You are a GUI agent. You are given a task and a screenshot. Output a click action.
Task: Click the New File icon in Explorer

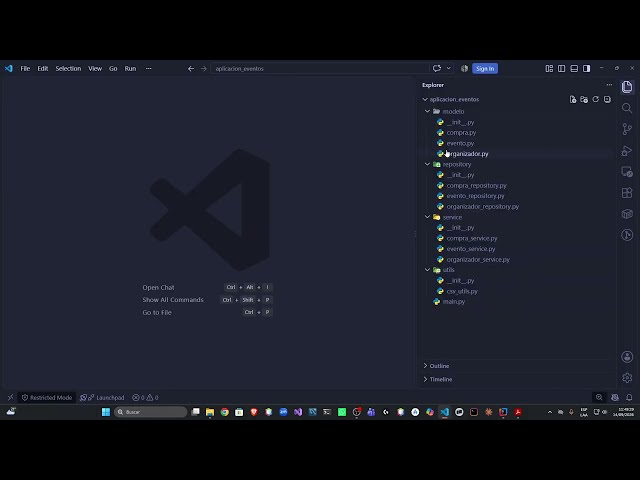[x=573, y=99]
